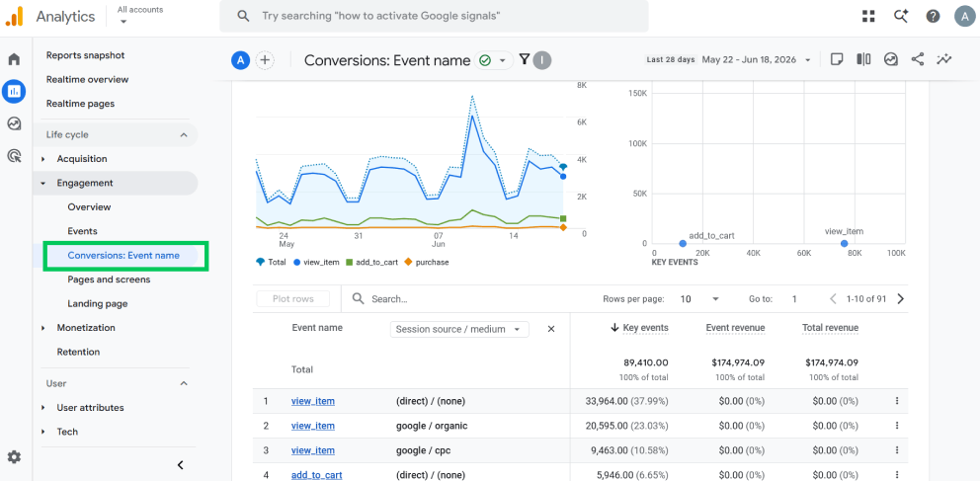Open view_item link in row 1
This screenshot has height=481, width=980.
coord(312,401)
